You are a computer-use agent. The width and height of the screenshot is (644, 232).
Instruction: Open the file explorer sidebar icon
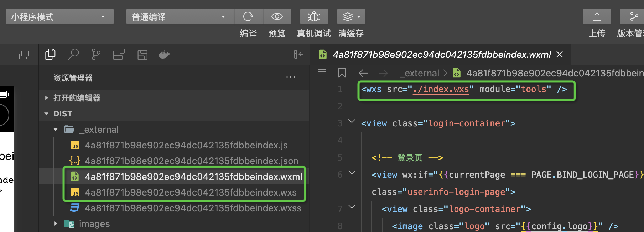(x=50, y=54)
